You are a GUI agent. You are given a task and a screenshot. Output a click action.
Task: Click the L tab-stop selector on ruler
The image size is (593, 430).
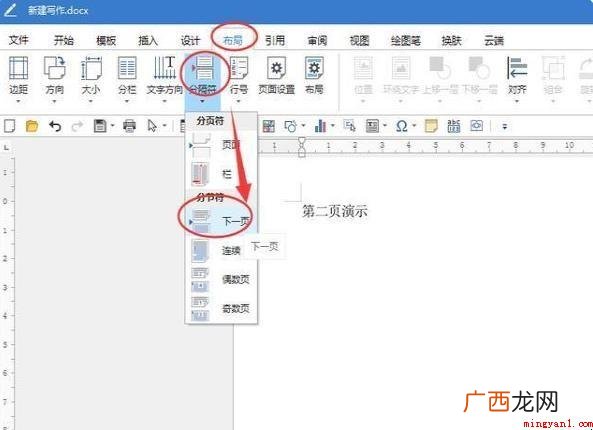tap(6, 148)
